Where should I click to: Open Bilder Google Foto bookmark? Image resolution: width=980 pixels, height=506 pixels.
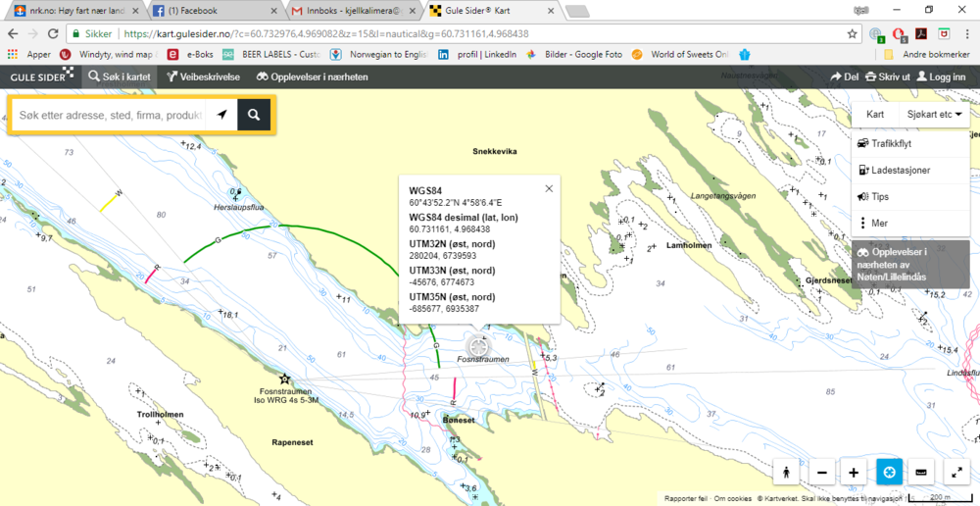(x=573, y=54)
